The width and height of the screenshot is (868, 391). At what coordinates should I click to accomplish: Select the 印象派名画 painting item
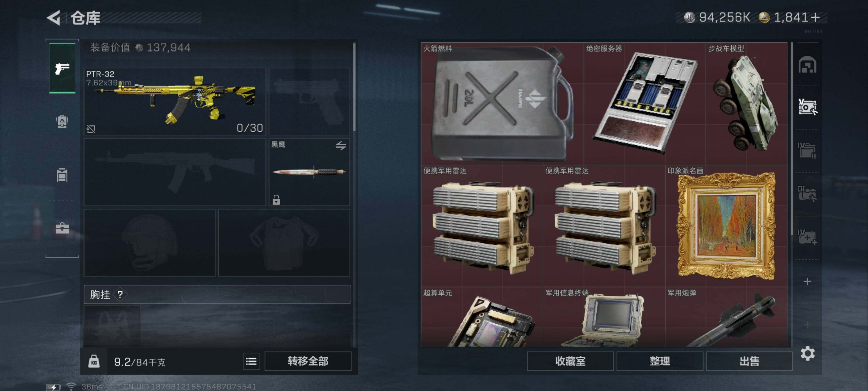(x=726, y=226)
